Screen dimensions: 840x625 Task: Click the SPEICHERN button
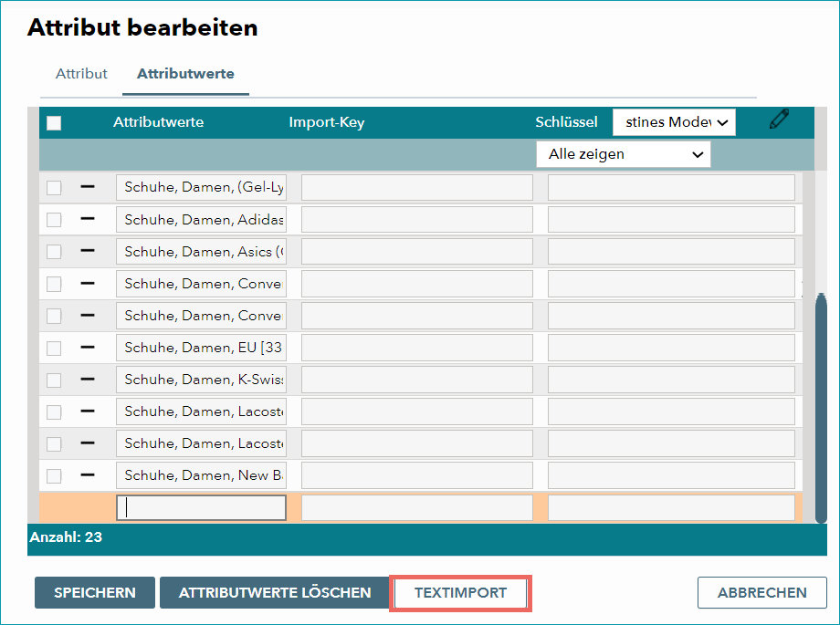pos(95,592)
